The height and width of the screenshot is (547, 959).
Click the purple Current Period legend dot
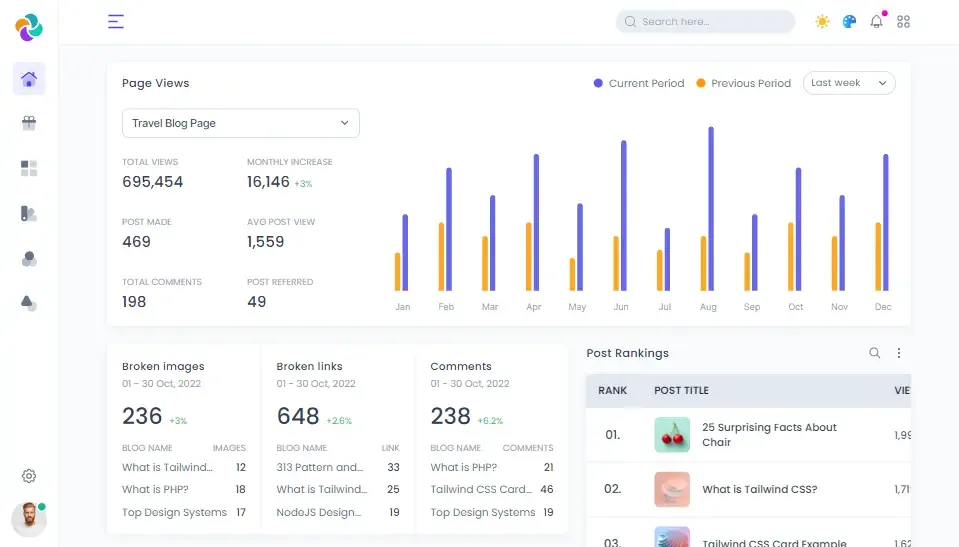click(598, 83)
